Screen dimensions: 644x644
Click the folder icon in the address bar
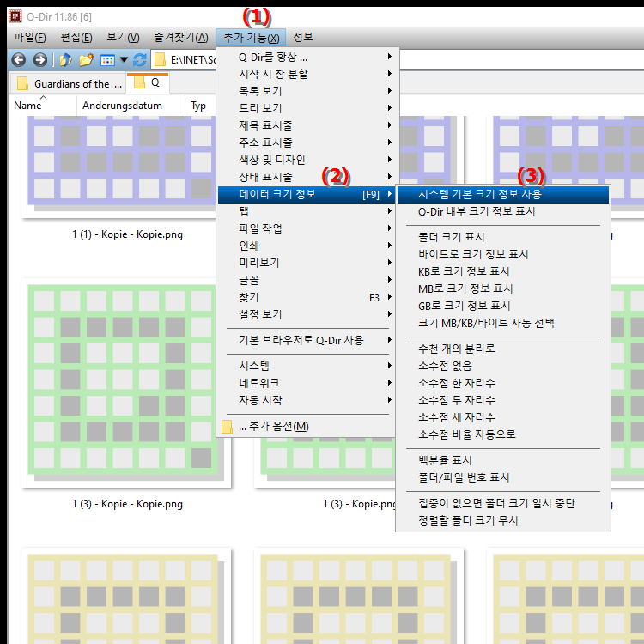(161, 60)
